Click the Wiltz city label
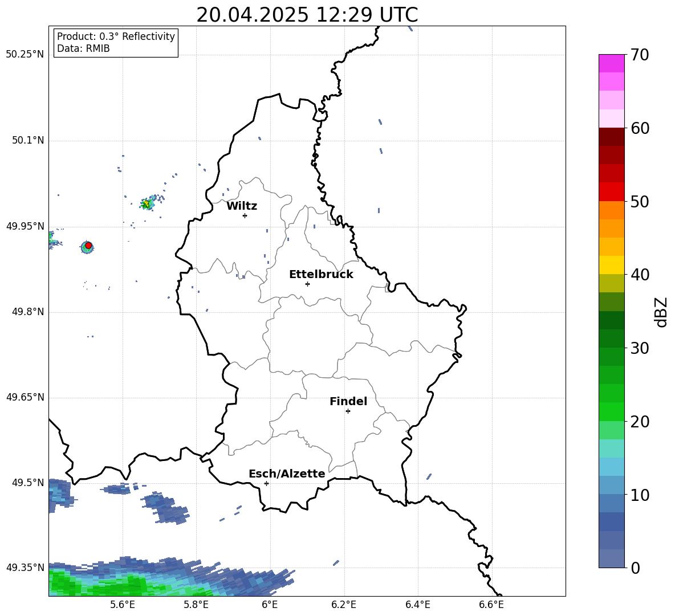 point(242,206)
